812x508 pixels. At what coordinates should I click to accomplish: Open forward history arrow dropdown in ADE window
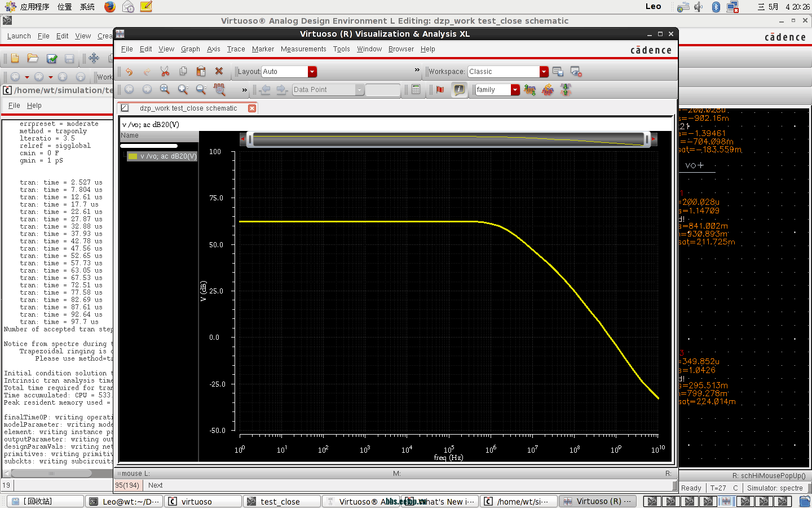[50, 77]
